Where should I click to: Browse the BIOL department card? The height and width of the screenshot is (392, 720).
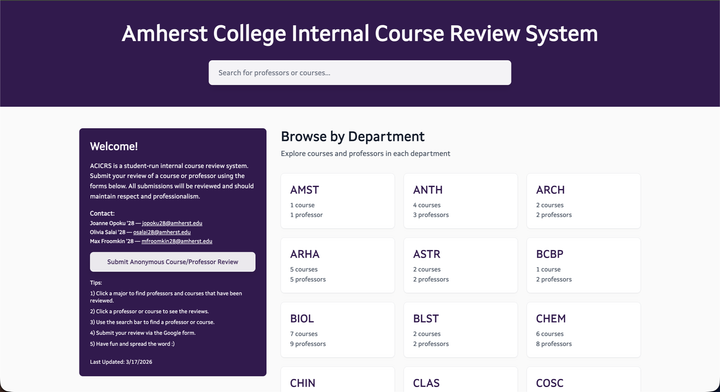point(338,330)
